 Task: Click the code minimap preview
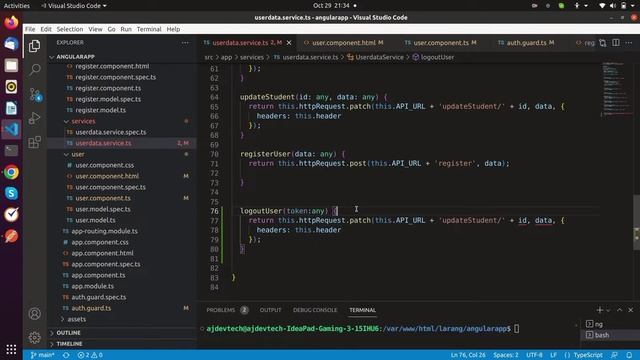click(615, 88)
